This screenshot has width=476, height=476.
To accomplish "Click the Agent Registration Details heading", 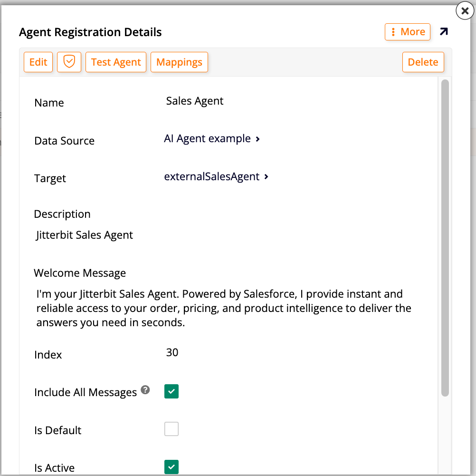I will pos(90,32).
